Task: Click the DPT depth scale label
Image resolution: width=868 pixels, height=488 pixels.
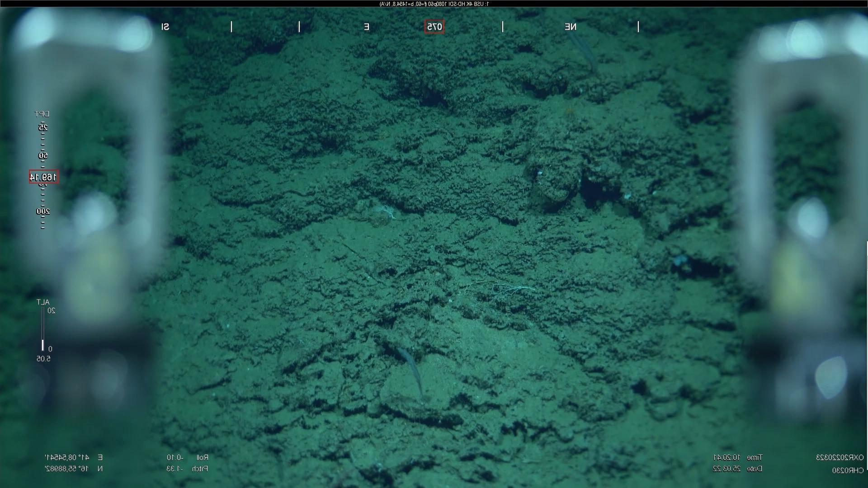Action: [42, 114]
